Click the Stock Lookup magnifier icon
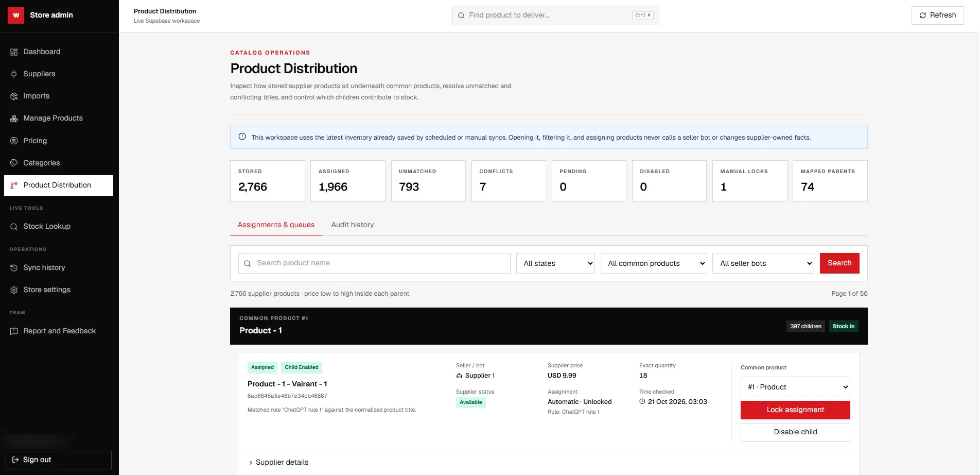This screenshot has height=475, width=980. pos(14,227)
